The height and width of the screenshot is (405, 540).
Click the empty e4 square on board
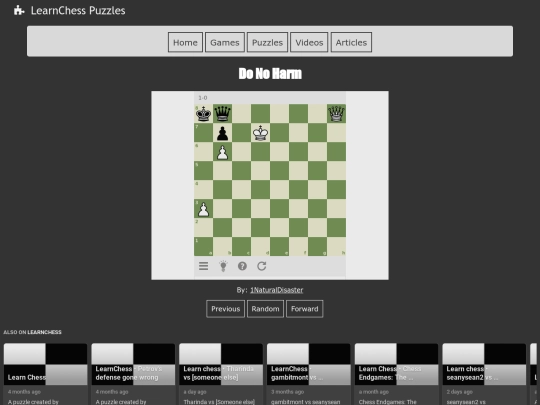click(x=279, y=189)
